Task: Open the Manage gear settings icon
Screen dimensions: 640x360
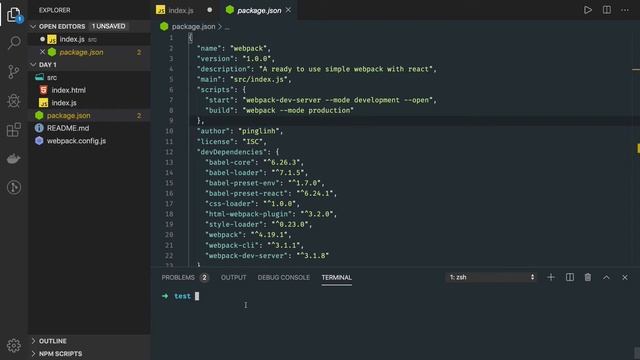Action: tap(14, 345)
